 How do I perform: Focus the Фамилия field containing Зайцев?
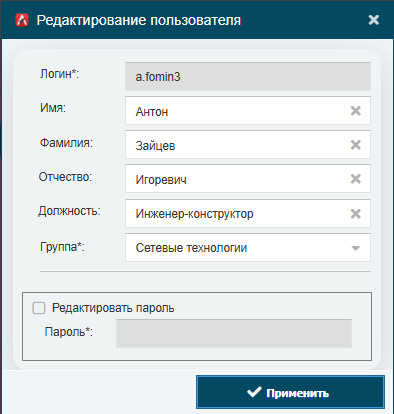click(248, 145)
